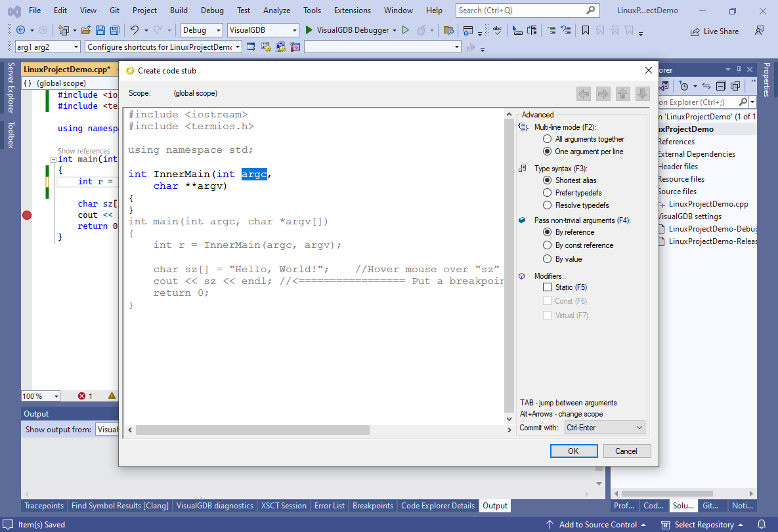
Task: Click the bookmark toggle icon in toolbar
Action: click(x=586, y=30)
